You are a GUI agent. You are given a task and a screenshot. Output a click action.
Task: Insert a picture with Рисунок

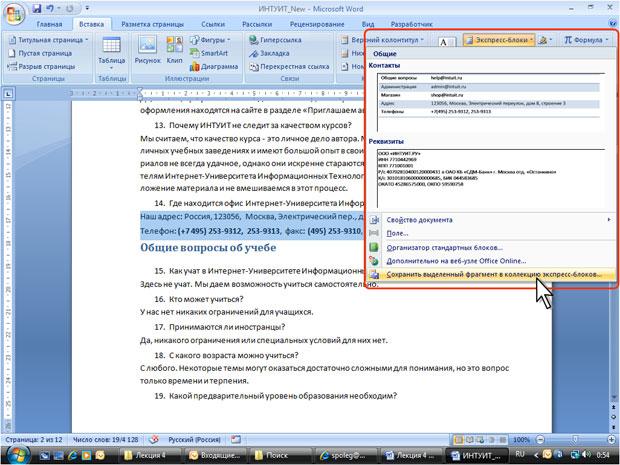tap(147, 50)
